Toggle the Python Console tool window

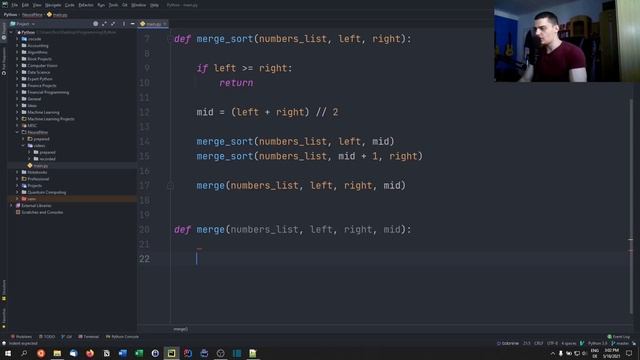(122, 337)
